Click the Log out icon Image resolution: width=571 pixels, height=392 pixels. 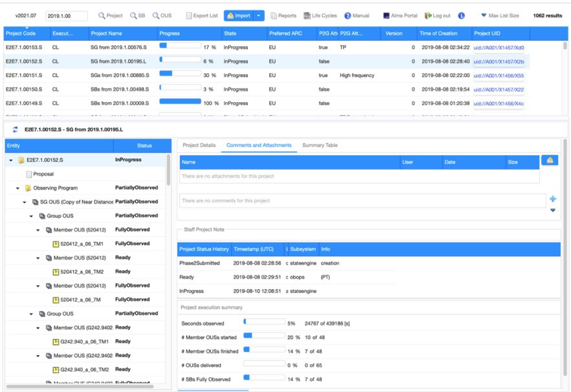point(428,16)
